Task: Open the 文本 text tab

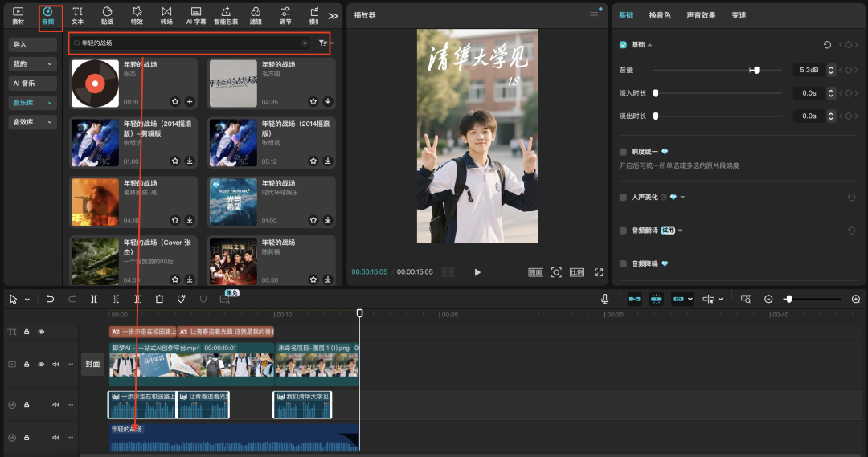Action: coord(77,15)
